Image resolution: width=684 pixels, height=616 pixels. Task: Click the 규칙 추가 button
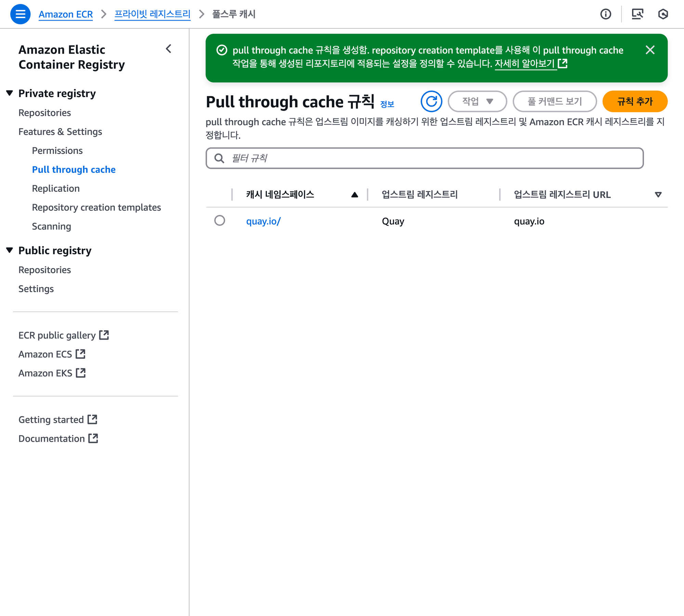pos(635,102)
